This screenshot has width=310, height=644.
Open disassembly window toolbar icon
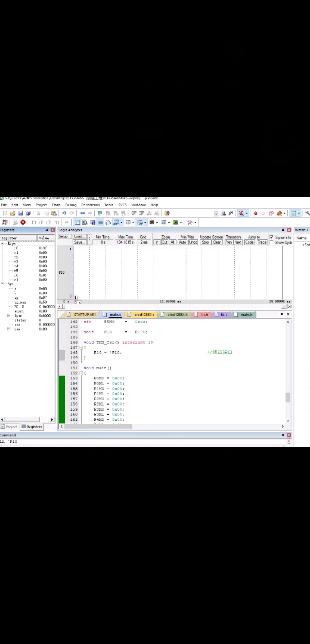(85, 222)
